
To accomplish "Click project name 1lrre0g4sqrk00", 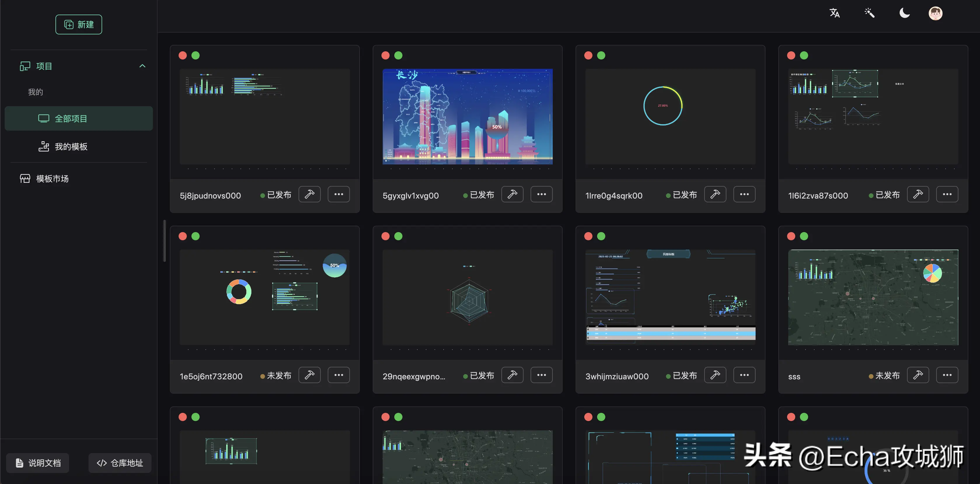I will click(x=614, y=195).
